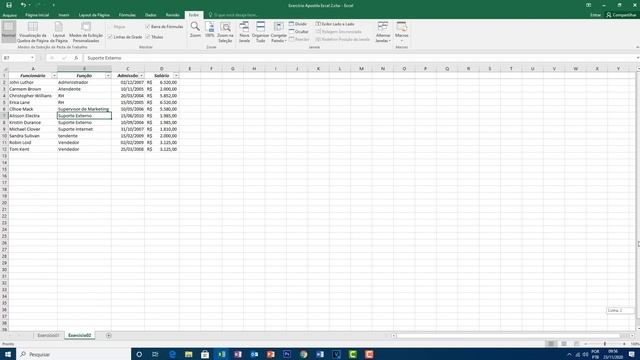Open Microsoft Edge from the taskbar
Image resolution: width=640 pixels, height=360 pixels.
[x=172, y=354]
